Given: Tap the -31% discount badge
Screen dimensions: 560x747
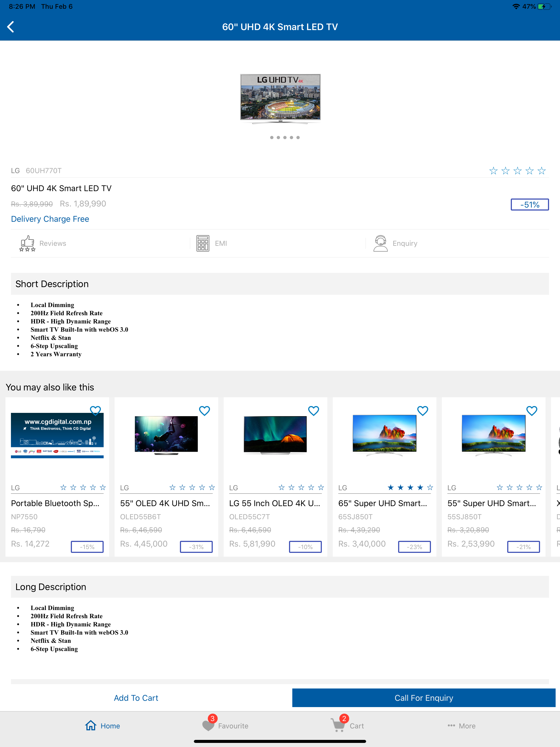Looking at the screenshot, I should [x=196, y=547].
